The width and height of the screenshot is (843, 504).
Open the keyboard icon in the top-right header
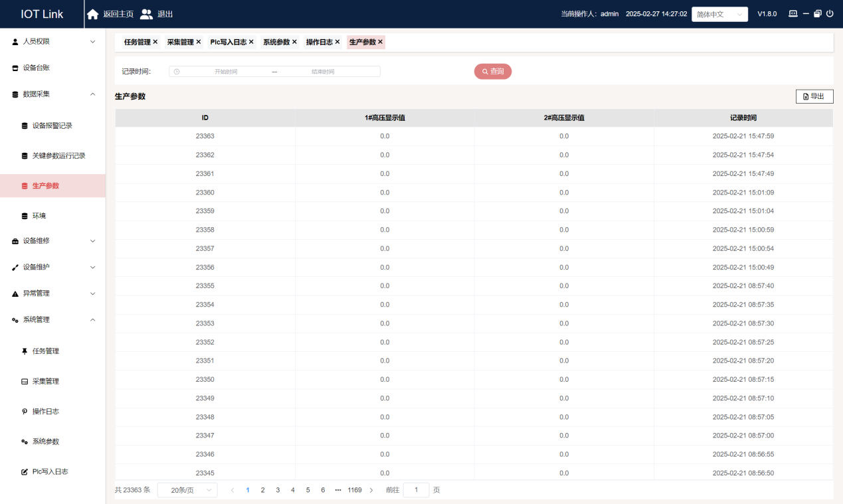tap(793, 13)
